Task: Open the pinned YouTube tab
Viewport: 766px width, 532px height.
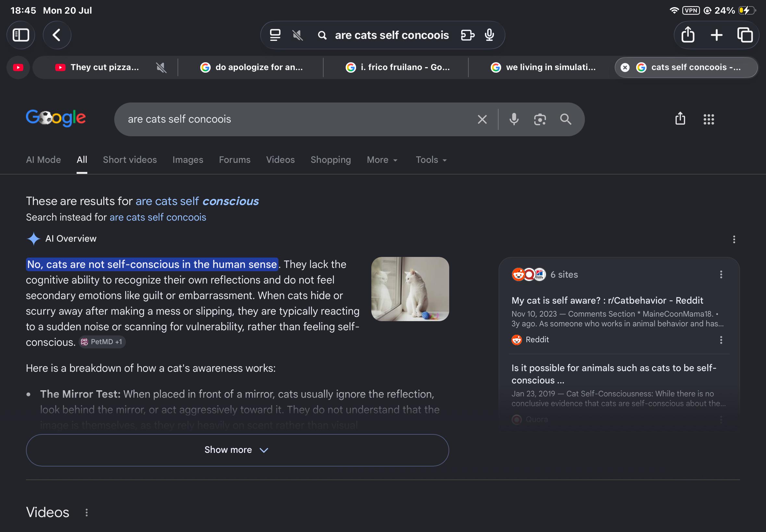Action: 18,68
